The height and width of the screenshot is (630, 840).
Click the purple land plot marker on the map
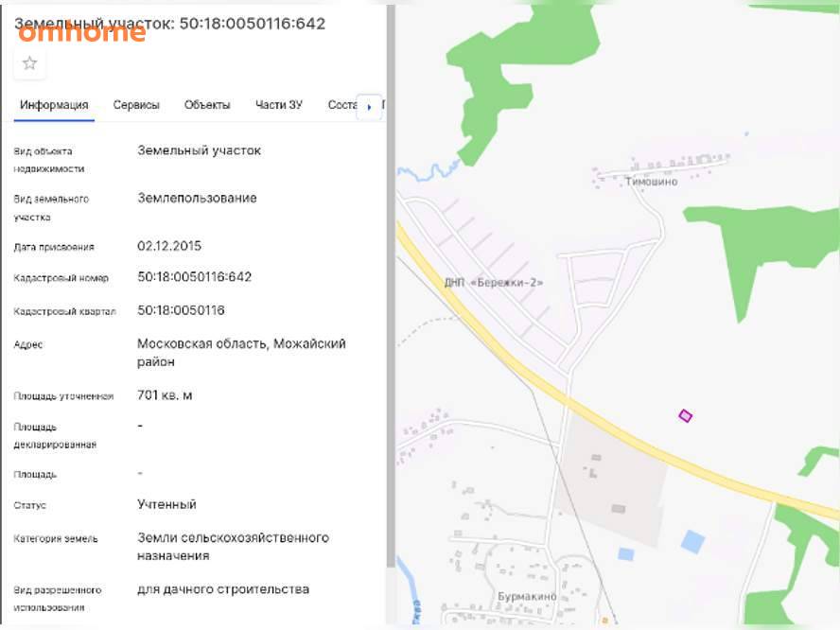pos(685,415)
